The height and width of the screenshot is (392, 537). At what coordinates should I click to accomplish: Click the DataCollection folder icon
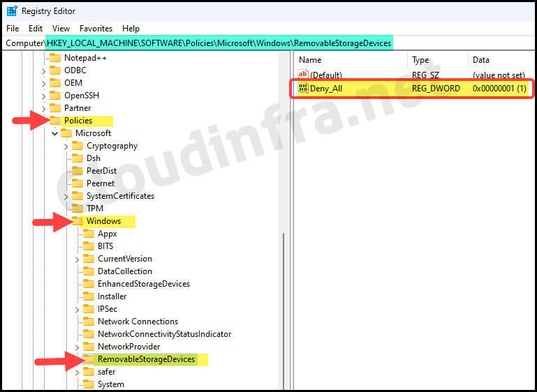pos(89,271)
